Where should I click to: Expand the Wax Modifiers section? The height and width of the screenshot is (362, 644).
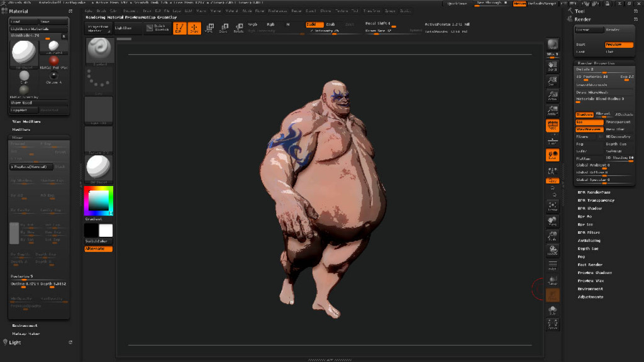(26, 121)
